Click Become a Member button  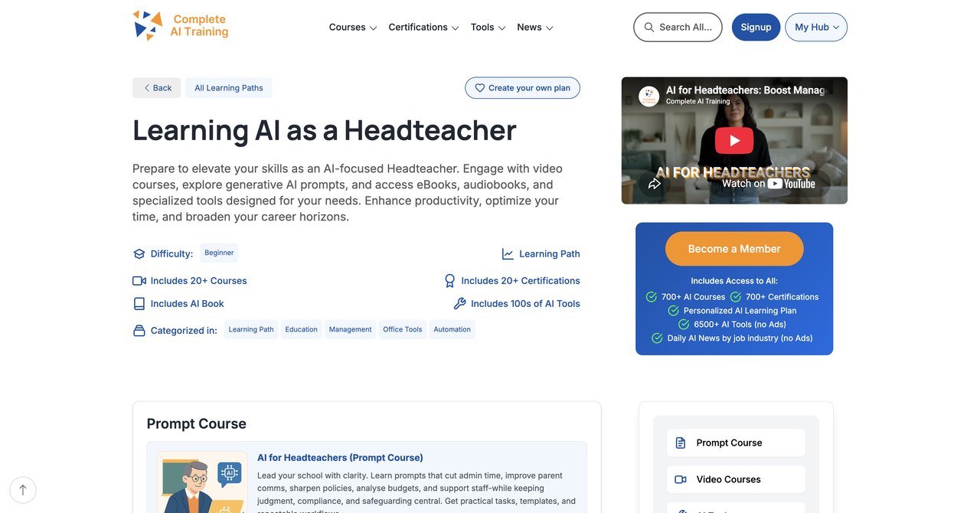(x=734, y=249)
